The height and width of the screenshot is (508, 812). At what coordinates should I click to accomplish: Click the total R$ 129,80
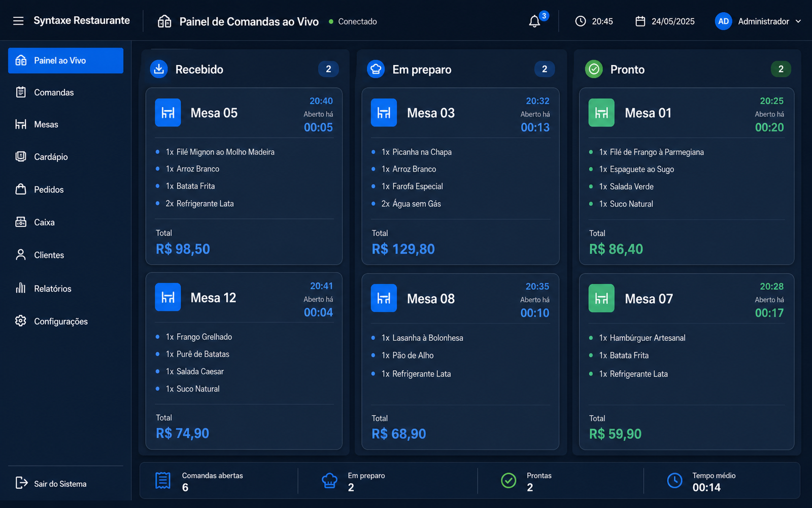click(403, 249)
